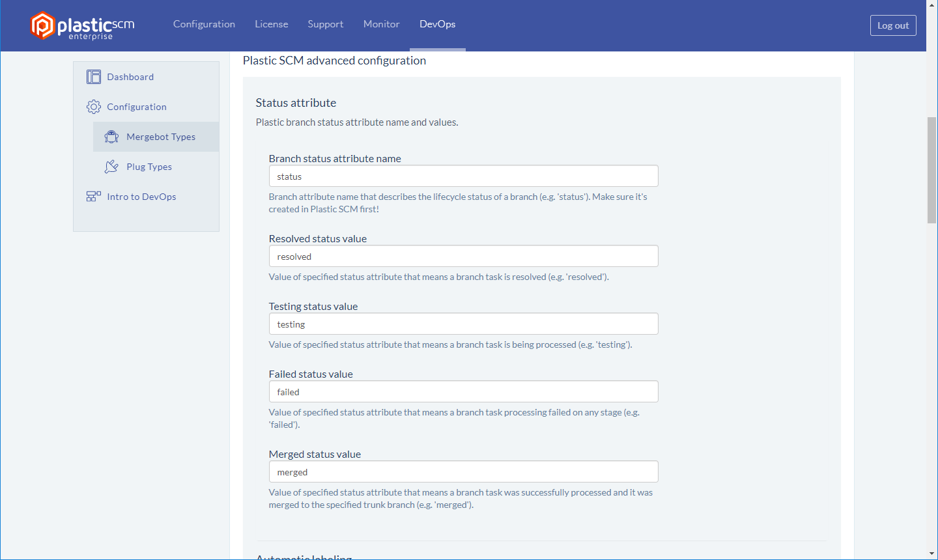This screenshot has height=560, width=938.
Task: Go to the Support menu
Action: [326, 24]
